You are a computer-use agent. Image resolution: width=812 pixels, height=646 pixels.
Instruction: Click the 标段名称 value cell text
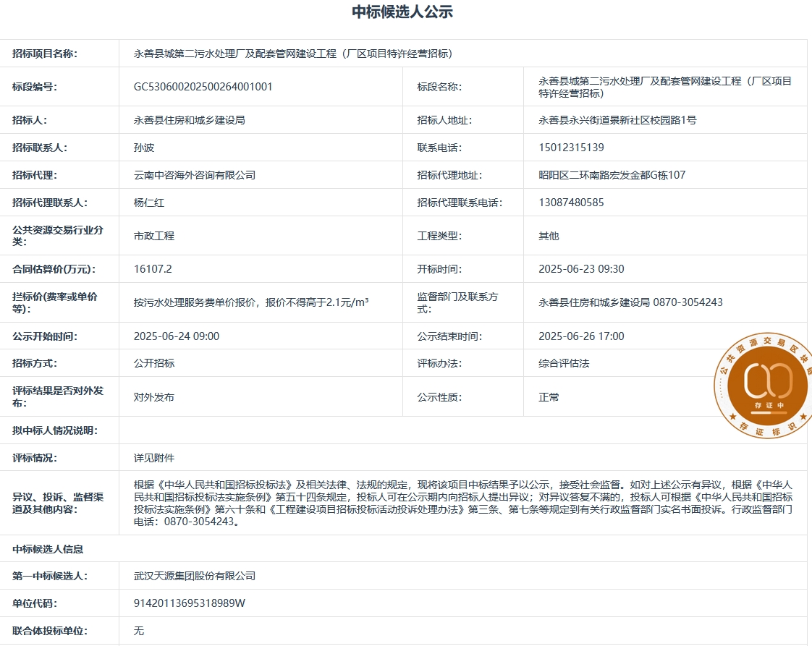pos(665,87)
